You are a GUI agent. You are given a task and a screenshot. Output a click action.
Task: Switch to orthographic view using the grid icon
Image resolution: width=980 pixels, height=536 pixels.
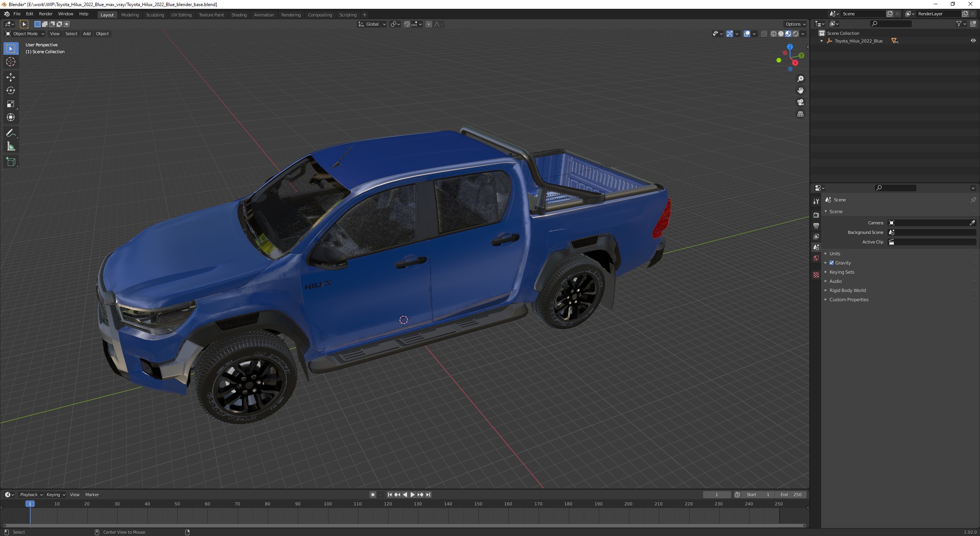coord(800,114)
